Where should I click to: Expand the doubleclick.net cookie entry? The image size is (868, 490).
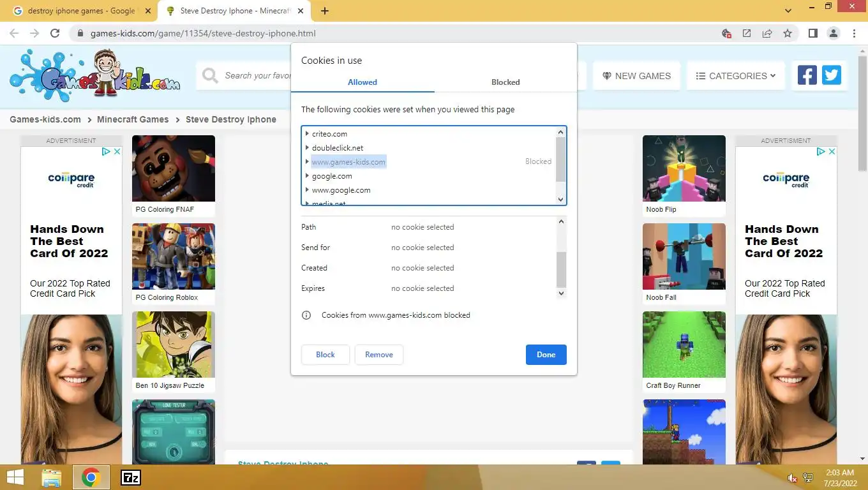[x=307, y=147]
